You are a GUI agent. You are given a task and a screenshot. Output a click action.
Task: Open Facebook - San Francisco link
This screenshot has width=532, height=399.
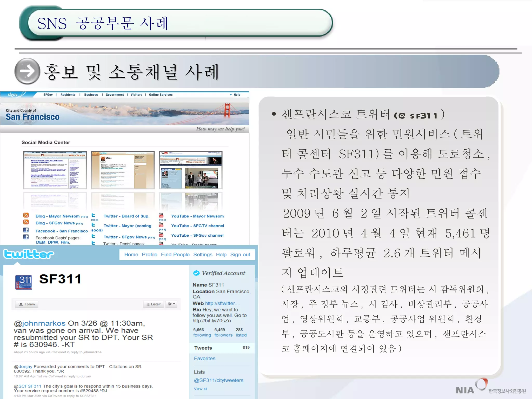pos(62,231)
